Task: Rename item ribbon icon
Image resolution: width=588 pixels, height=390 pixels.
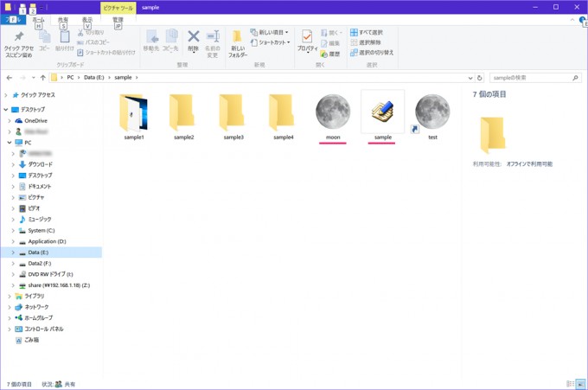Action: tap(213, 43)
